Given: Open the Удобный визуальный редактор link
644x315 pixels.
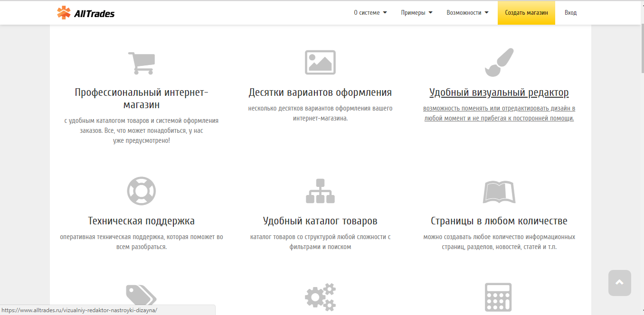Looking at the screenshot, I should coord(499,93).
